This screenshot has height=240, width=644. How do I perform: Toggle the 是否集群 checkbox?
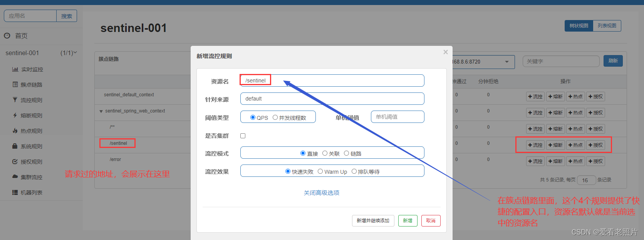point(243,136)
